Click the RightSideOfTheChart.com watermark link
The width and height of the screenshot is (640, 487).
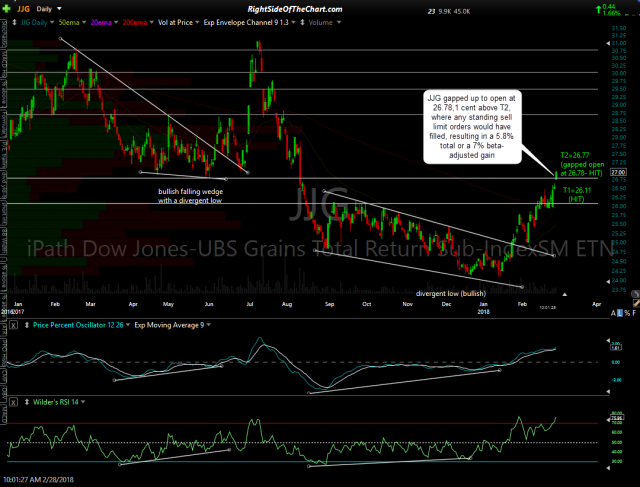[295, 9]
